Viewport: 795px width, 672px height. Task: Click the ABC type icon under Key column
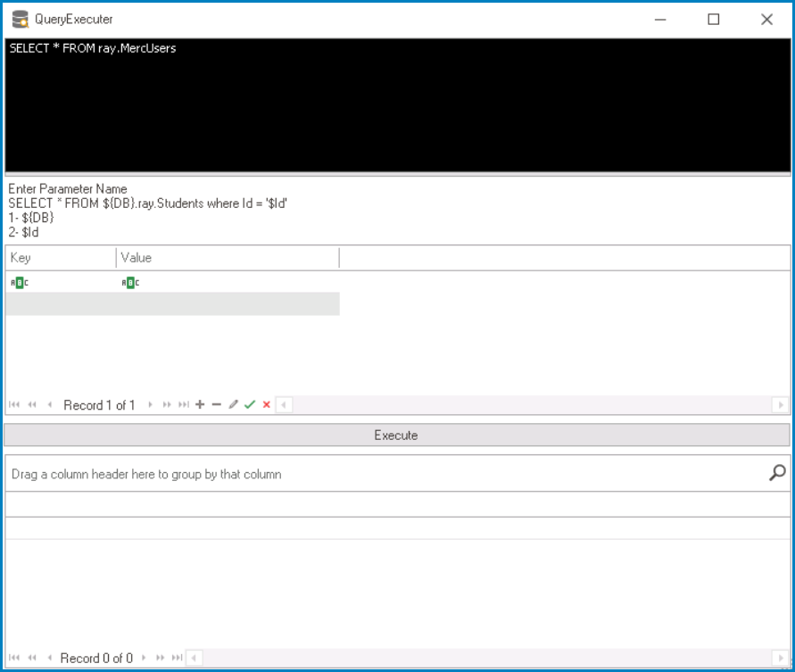(19, 282)
